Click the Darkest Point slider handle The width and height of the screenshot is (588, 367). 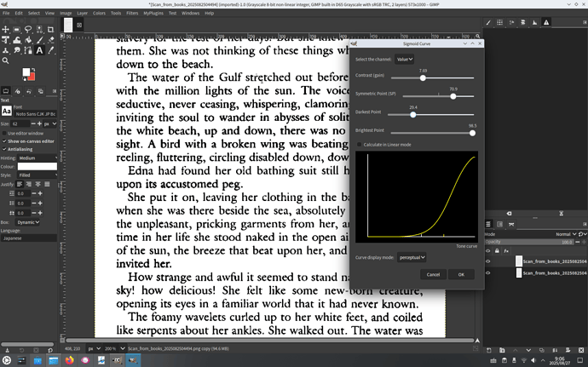412,115
